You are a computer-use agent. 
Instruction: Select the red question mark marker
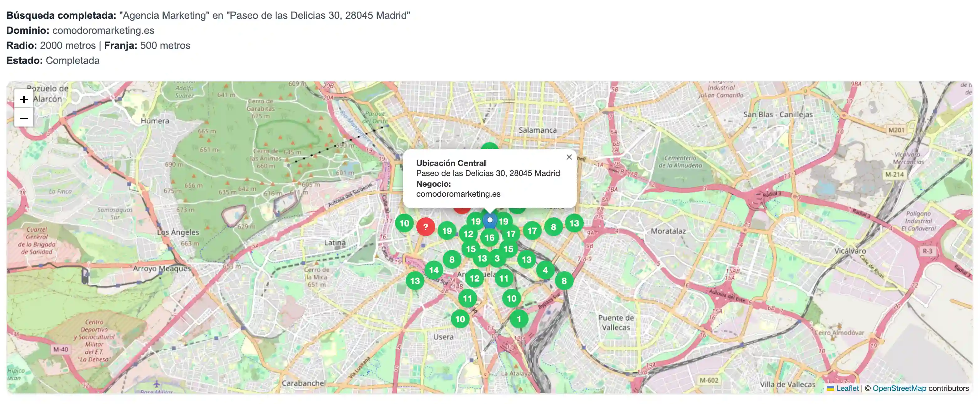point(425,227)
